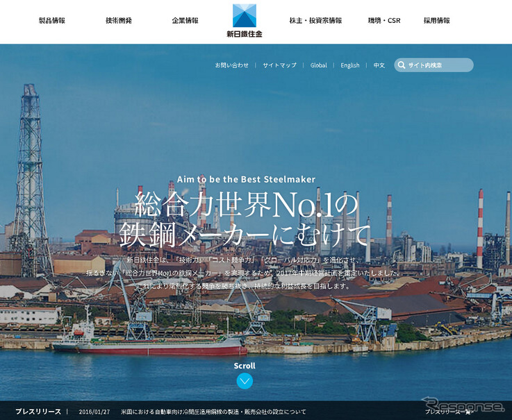Switch the site to English
Viewport: 512px width, 420px height.
click(x=349, y=65)
